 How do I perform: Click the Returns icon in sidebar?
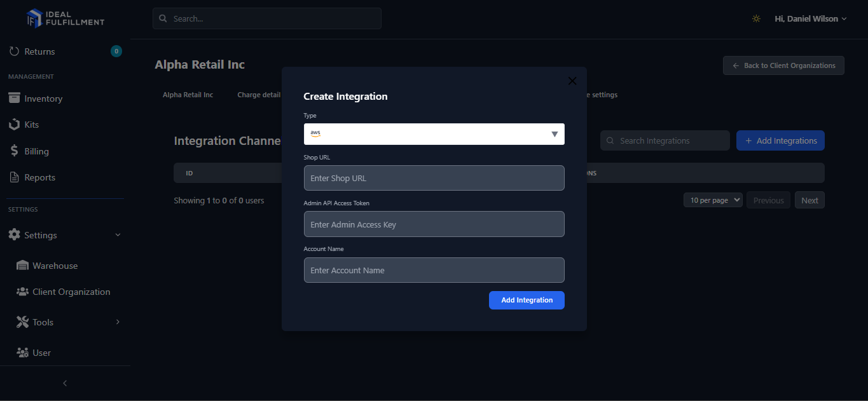pyautogui.click(x=14, y=51)
